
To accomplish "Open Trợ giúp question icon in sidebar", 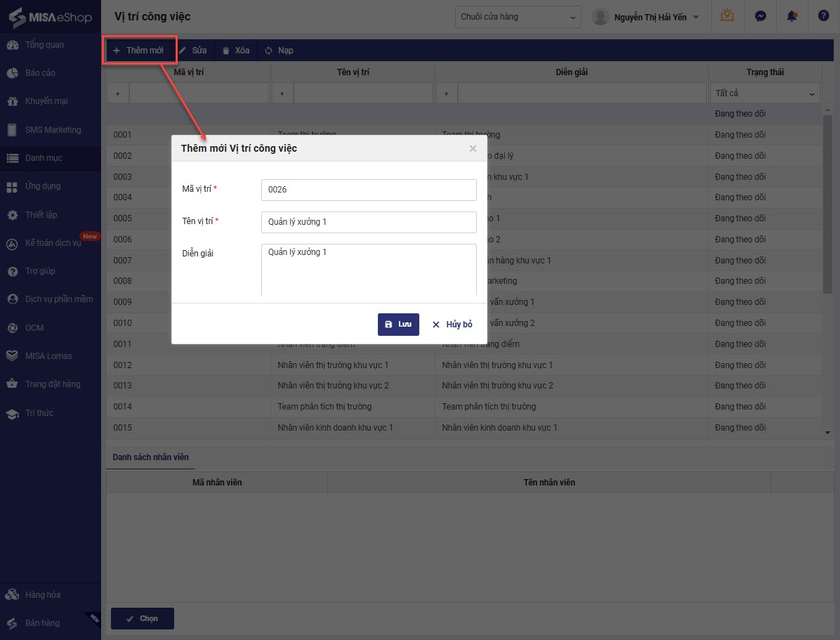I will pyautogui.click(x=13, y=271).
